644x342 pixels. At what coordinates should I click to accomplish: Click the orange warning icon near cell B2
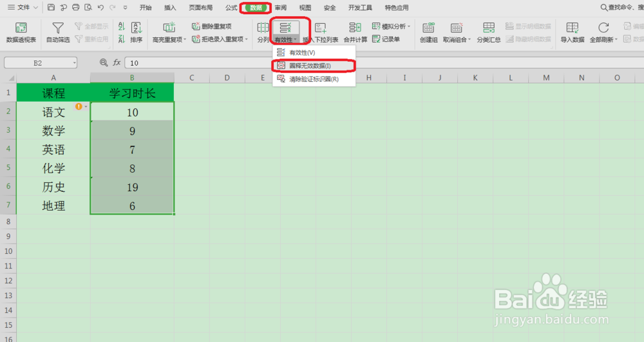click(x=79, y=106)
